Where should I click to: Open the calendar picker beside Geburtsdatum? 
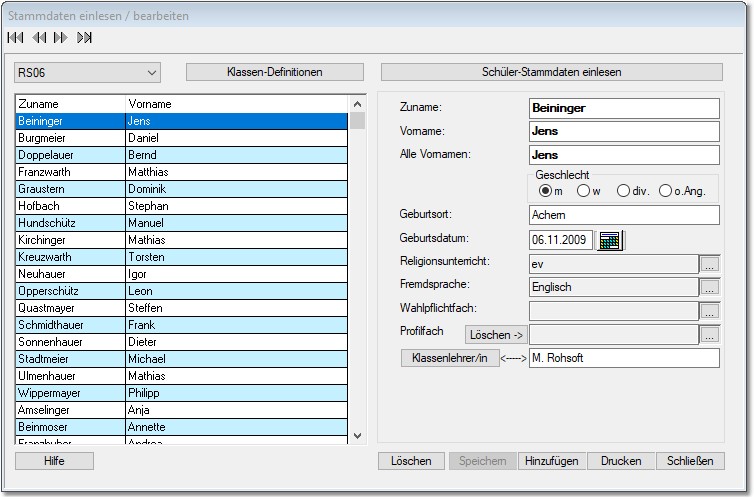609,240
